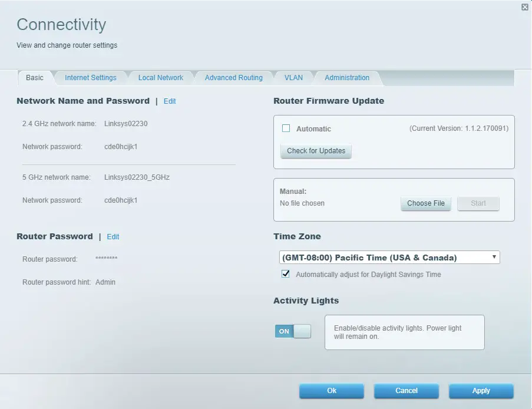Select the Advanced Routing tab
The image size is (532, 409).
click(x=233, y=77)
